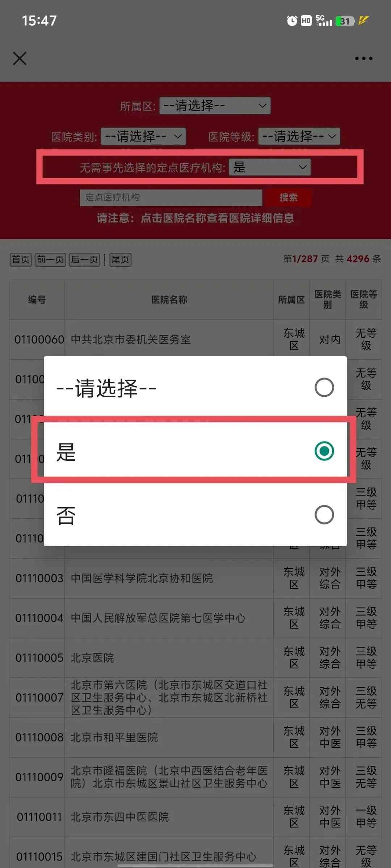The width and height of the screenshot is (391, 868).
Task: Focus the 定点医疗机构 search field
Action: (x=171, y=197)
